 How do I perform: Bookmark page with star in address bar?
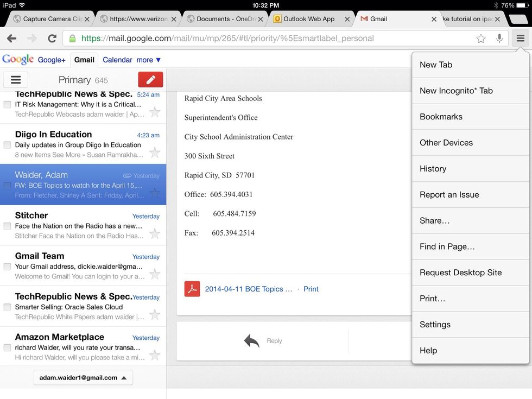(x=480, y=39)
